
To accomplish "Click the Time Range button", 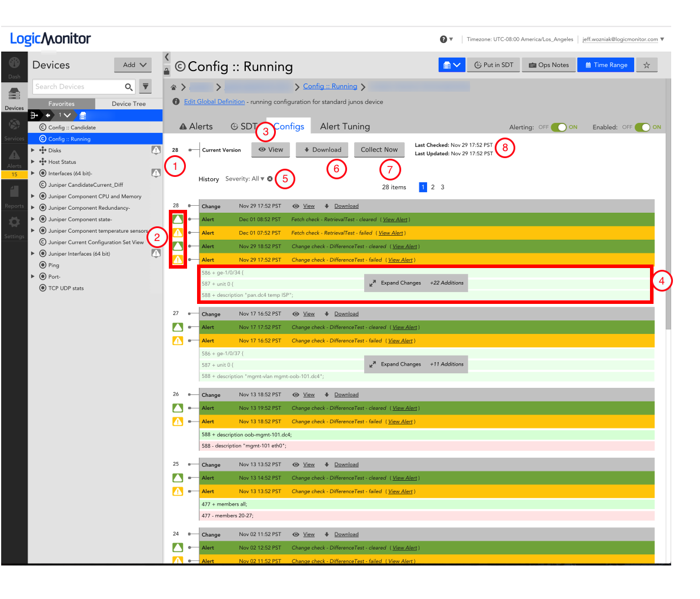I will point(605,65).
